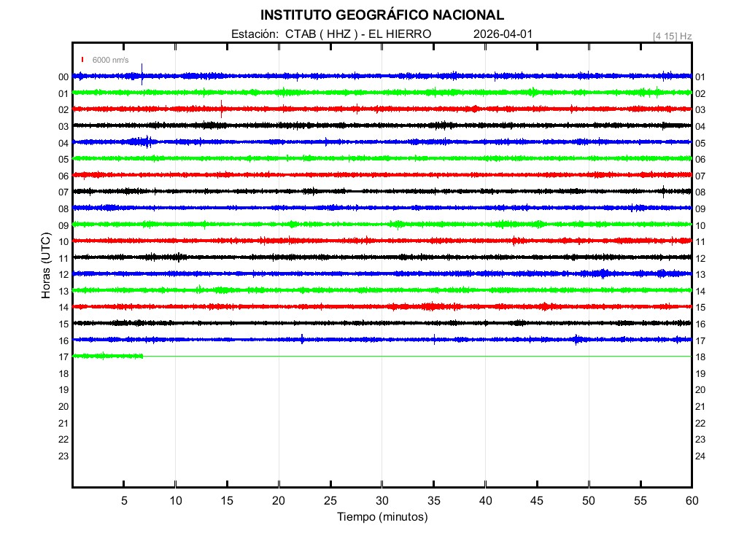Select the "Tiempo (minutos)" axis title
747x560 pixels.
tap(382, 517)
